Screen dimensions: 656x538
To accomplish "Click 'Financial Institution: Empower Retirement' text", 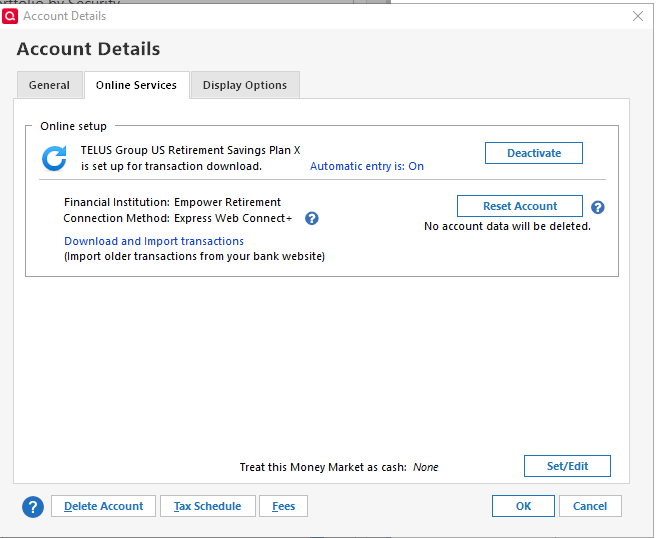I will coord(172,202).
